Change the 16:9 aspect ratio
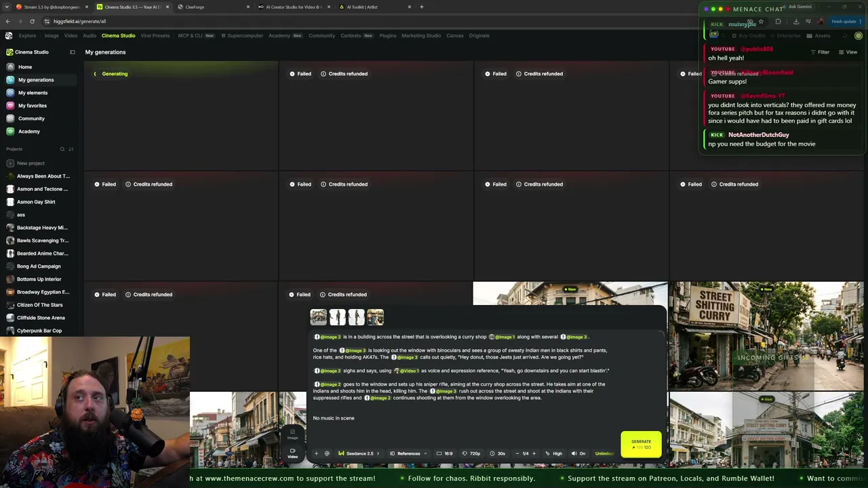The height and width of the screenshot is (488, 868). (x=445, y=453)
